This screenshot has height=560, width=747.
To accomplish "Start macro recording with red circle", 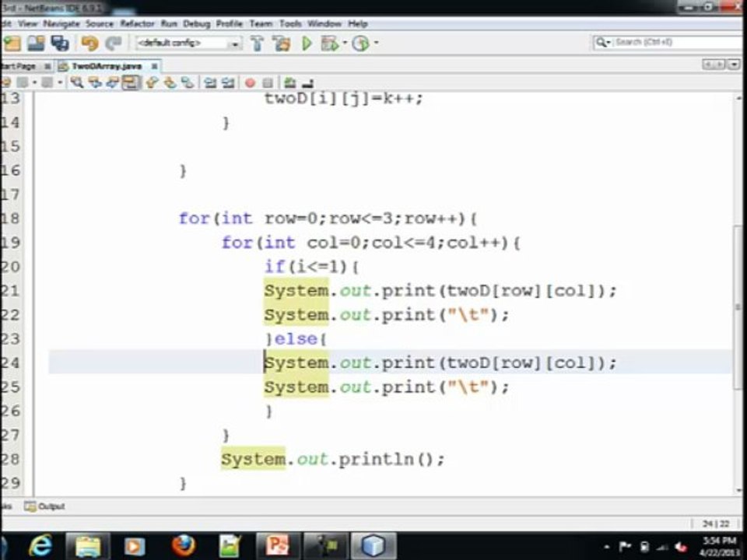I will [x=250, y=83].
